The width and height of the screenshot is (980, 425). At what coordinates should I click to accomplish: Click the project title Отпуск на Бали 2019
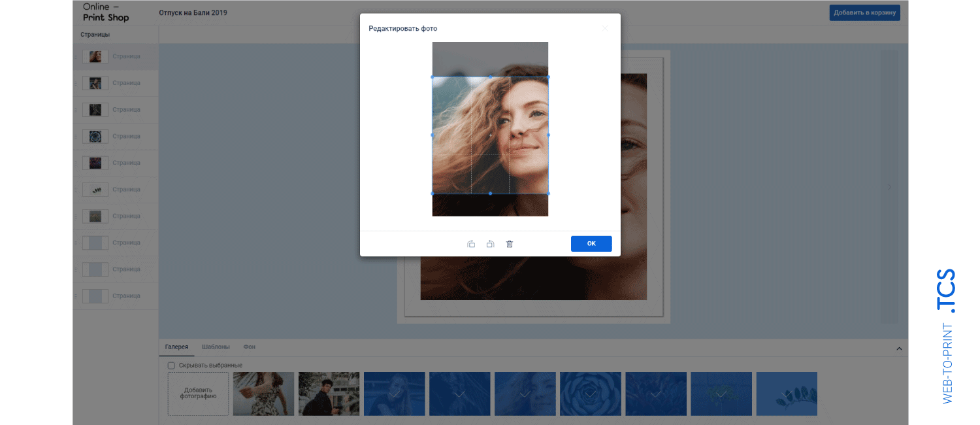(193, 12)
